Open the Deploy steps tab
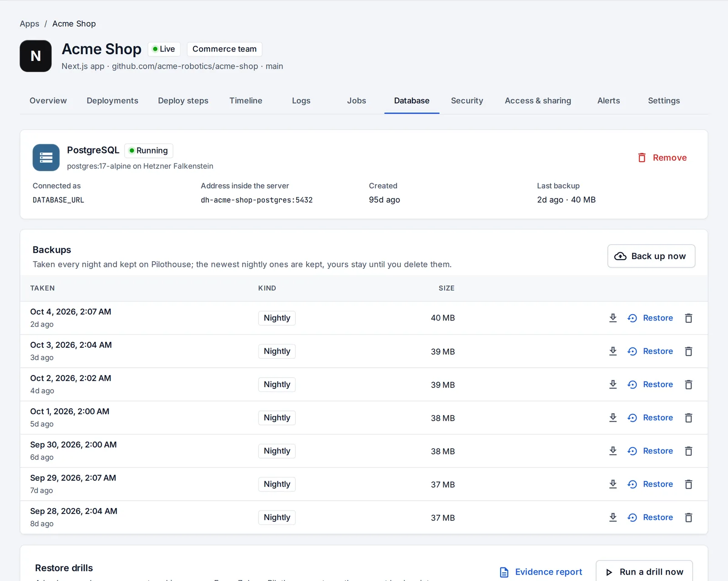 click(x=183, y=101)
